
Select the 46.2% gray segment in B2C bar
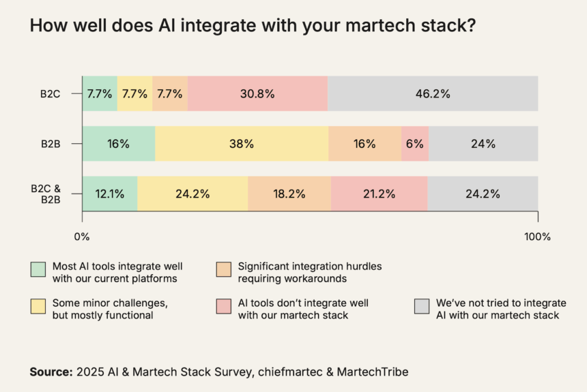[433, 93]
